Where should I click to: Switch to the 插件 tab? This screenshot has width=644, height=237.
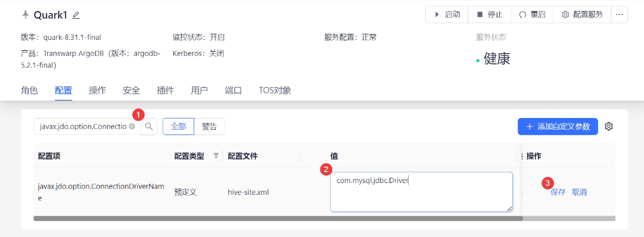[165, 90]
